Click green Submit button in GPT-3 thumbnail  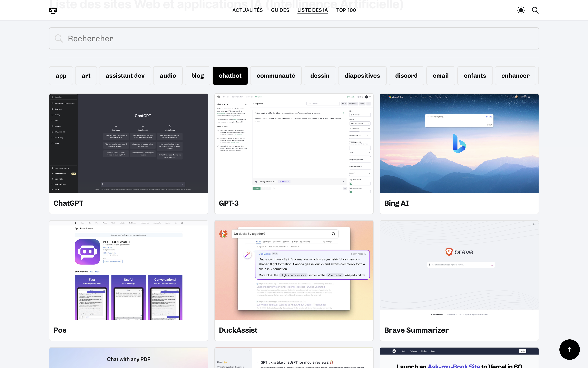[256, 188]
